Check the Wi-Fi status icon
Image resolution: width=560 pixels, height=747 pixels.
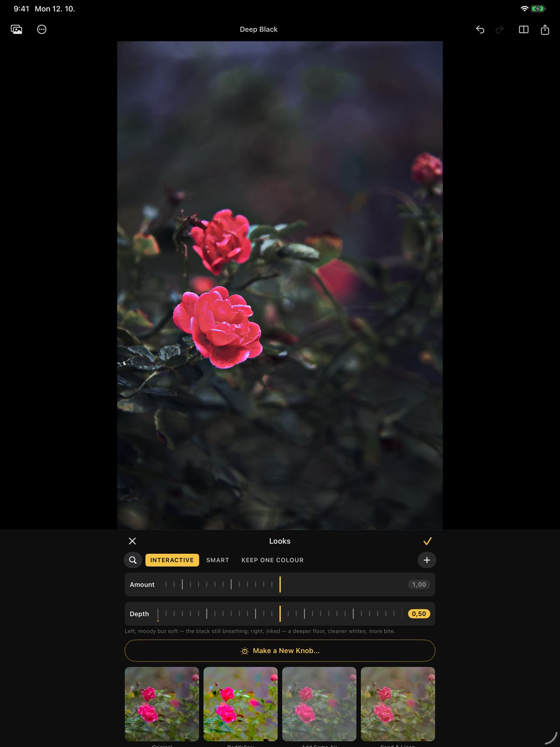coord(524,9)
